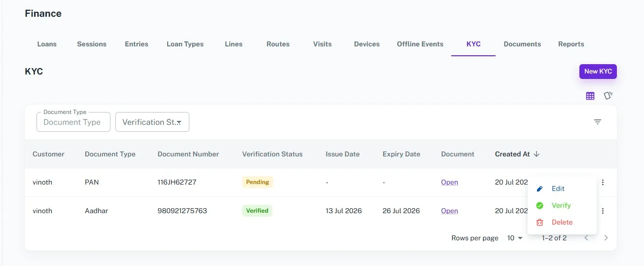This screenshot has width=644, height=266.
Task: Focus the Document Type input field
Action: 73,122
